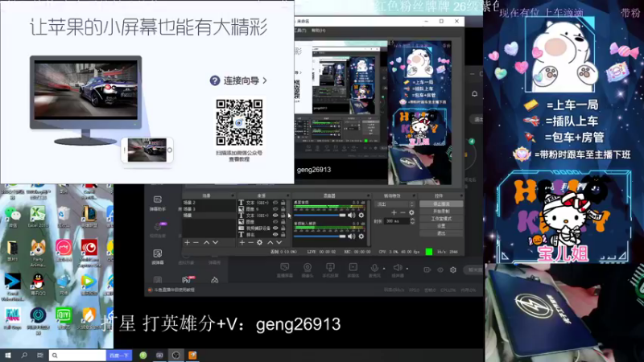Mute the desktop audio speaker icon

tap(352, 215)
